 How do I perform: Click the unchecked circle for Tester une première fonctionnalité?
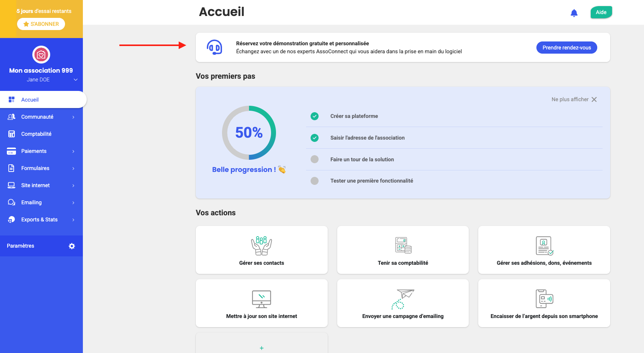point(314,181)
